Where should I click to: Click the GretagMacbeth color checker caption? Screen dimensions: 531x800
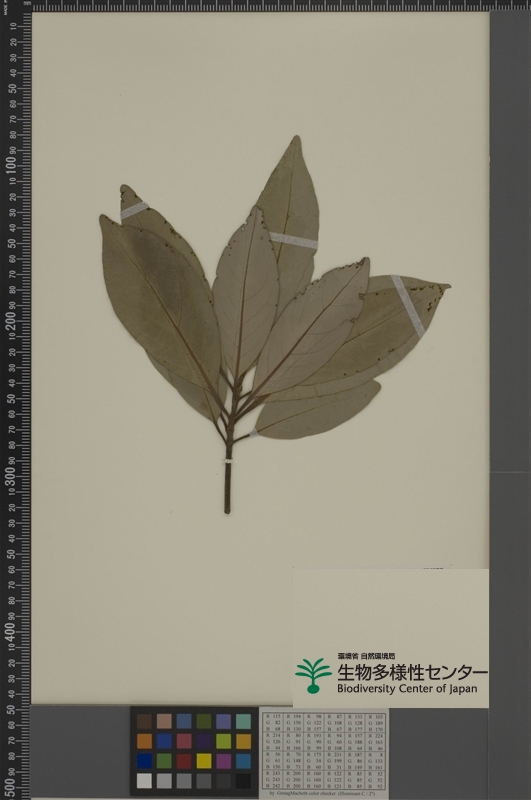pos(322,794)
